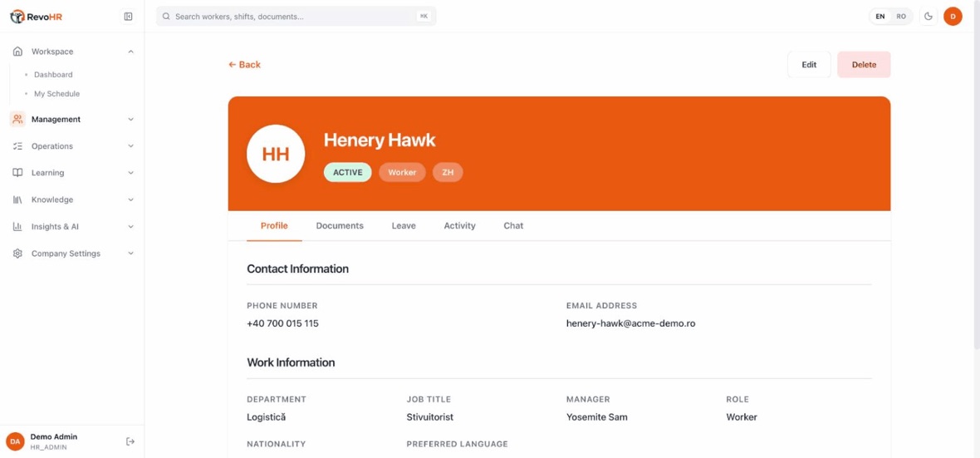This screenshot has height=458, width=980.
Task: Click the Learning book icon
Action: (17, 173)
